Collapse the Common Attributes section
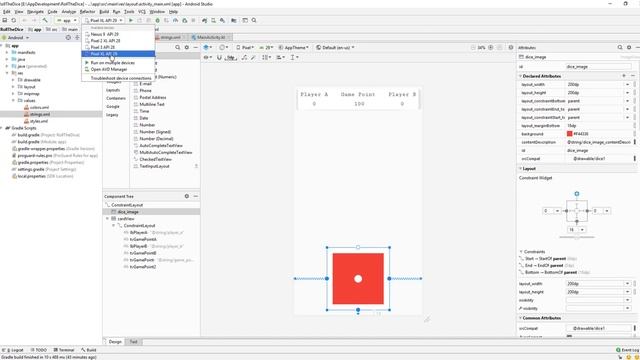This screenshot has width=640, height=360. click(520, 318)
